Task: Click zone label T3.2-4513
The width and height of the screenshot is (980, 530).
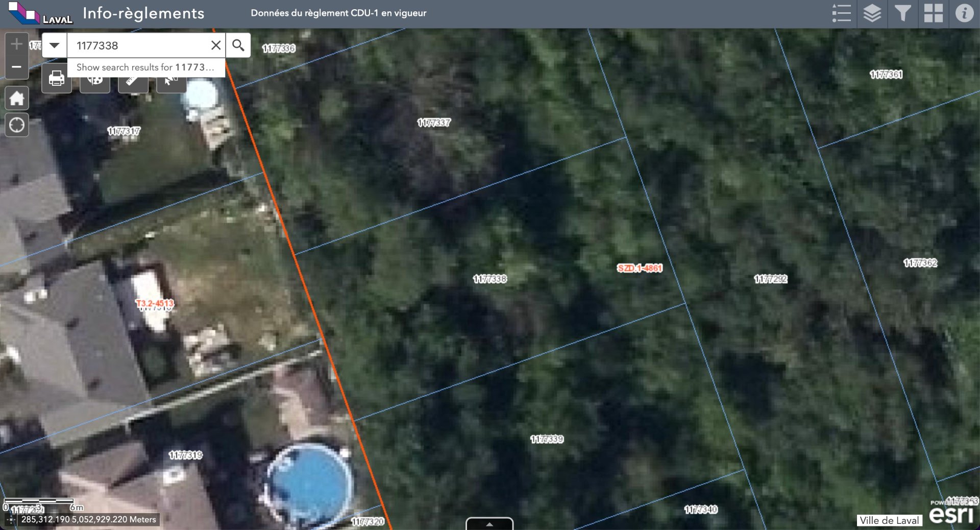Action: (x=155, y=303)
